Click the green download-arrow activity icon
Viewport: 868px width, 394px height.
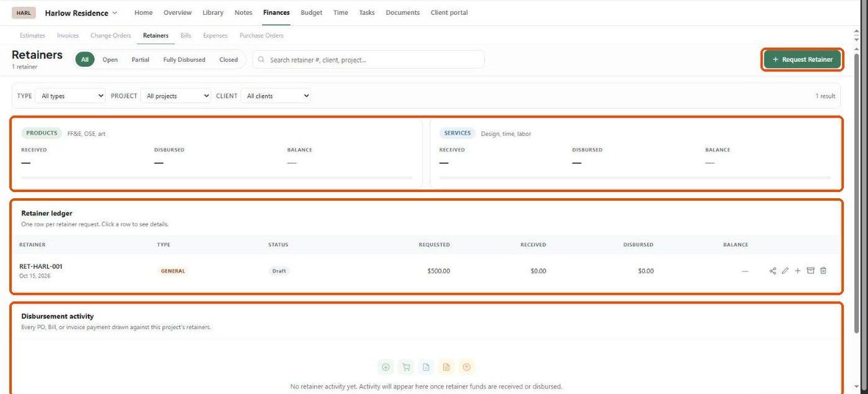(x=386, y=367)
